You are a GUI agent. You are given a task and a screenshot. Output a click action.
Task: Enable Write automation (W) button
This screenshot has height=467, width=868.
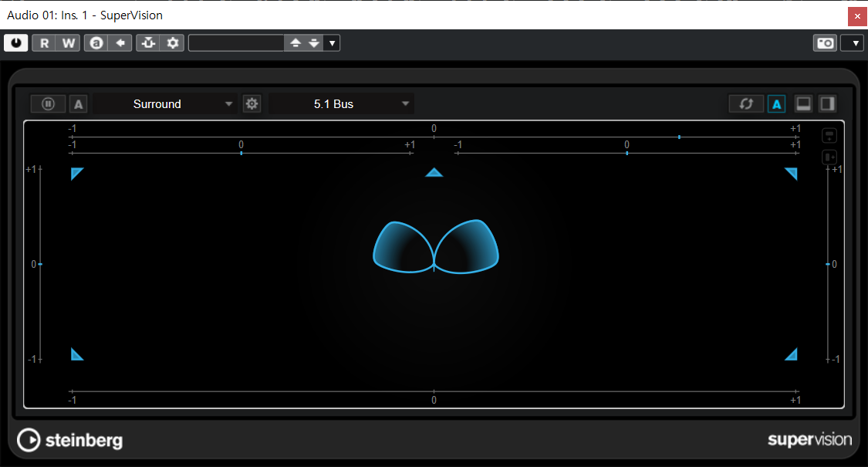(x=69, y=43)
